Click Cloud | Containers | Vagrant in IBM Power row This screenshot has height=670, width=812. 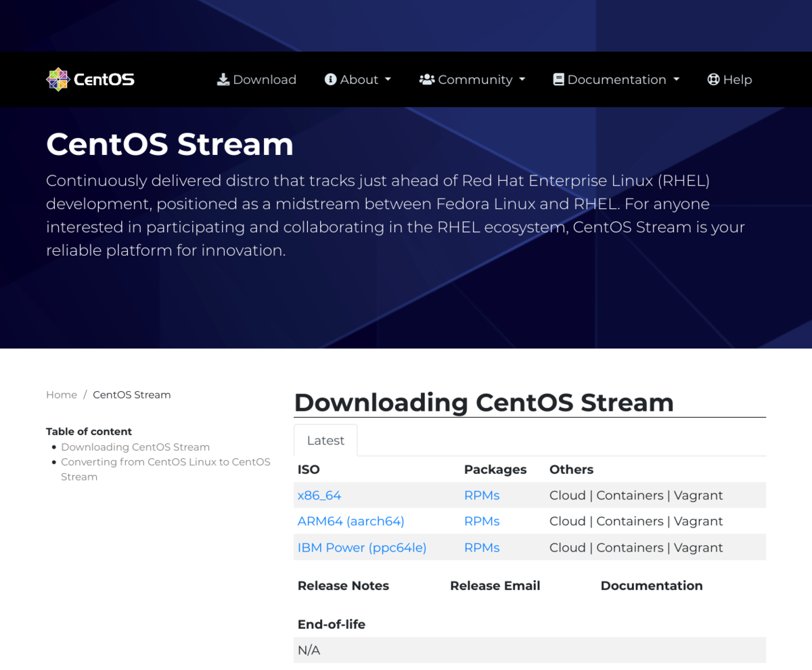[636, 548]
